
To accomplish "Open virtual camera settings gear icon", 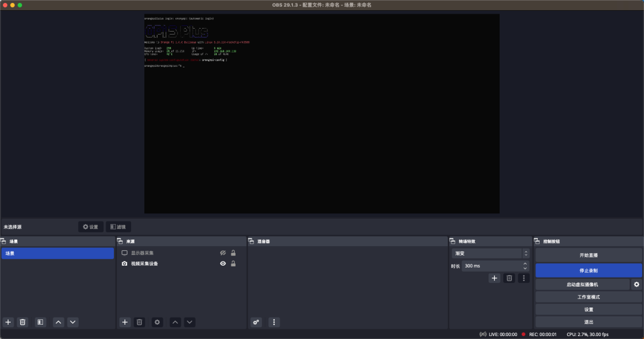I will click(x=637, y=284).
